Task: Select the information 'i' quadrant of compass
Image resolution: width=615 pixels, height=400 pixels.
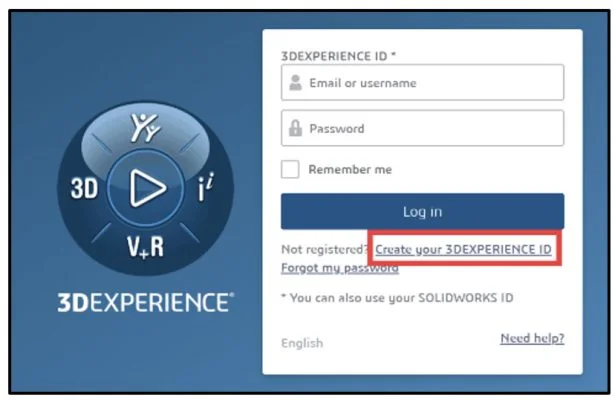Action: (x=205, y=187)
